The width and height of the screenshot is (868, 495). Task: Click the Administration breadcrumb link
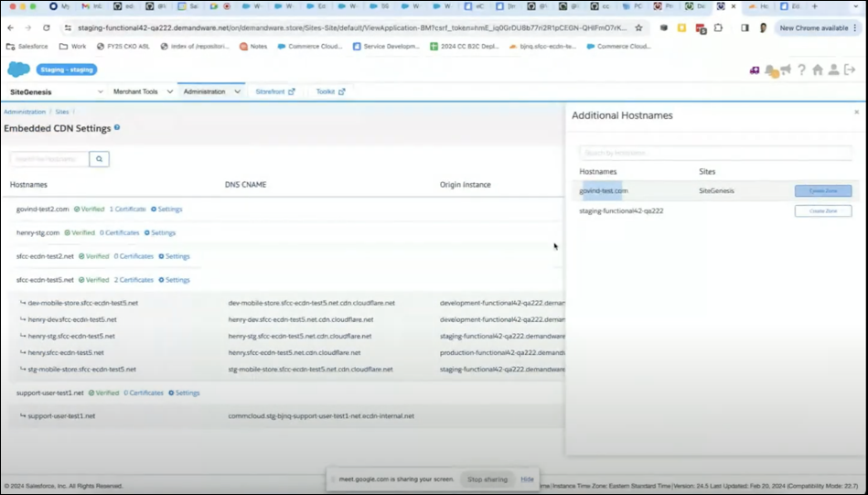[x=25, y=112]
